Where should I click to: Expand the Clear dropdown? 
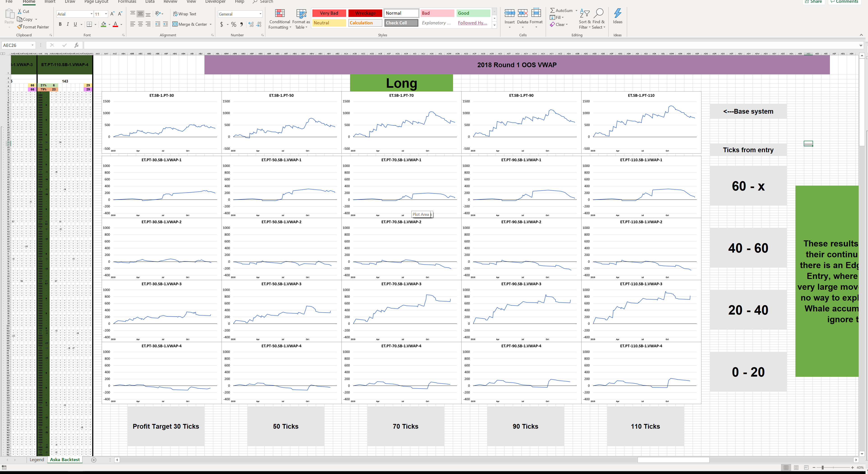point(567,25)
